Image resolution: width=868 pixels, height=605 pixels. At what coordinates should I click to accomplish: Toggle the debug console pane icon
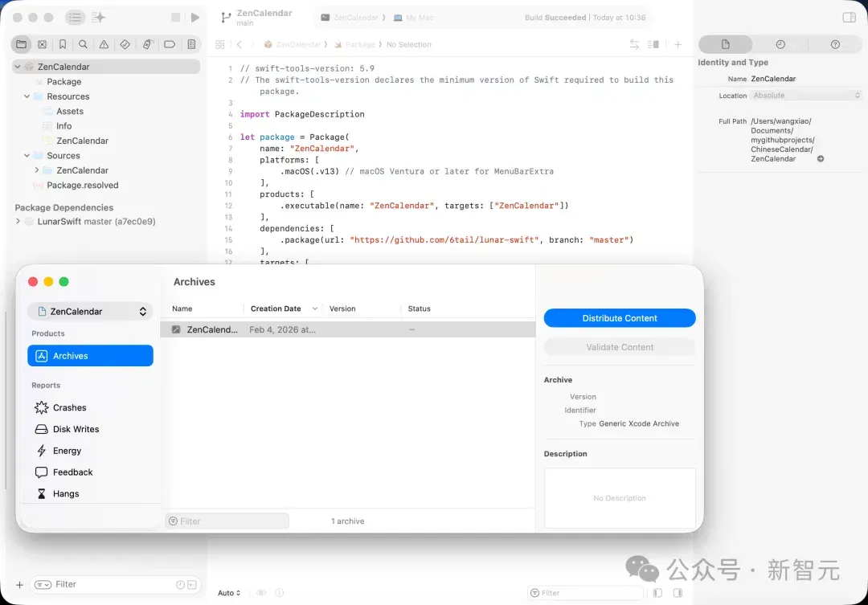pyautogui.click(x=678, y=593)
